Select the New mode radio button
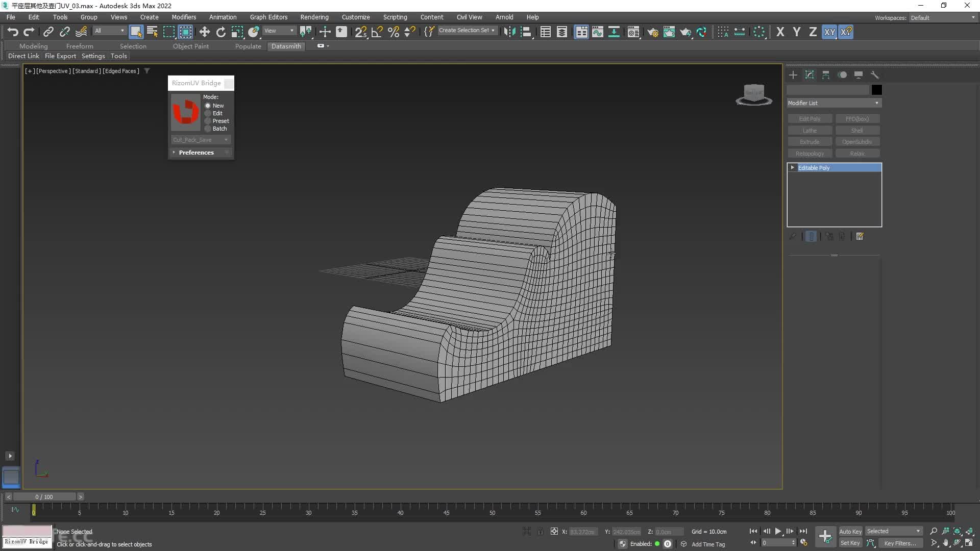Viewport: 980px width, 551px height. (208, 106)
